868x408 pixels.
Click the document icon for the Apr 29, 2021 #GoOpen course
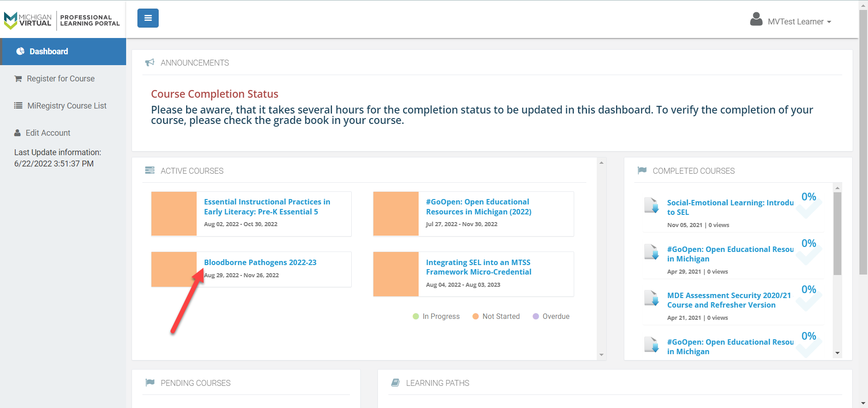point(651,251)
